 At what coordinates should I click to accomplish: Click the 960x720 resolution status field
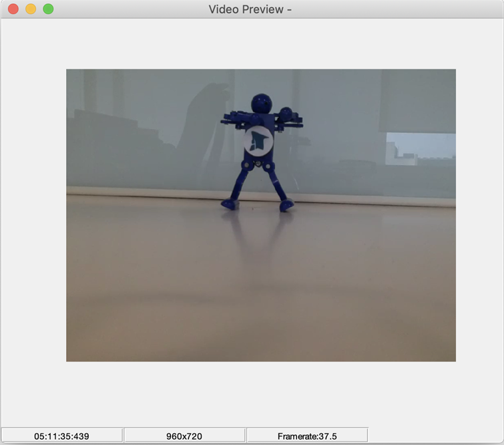184,436
